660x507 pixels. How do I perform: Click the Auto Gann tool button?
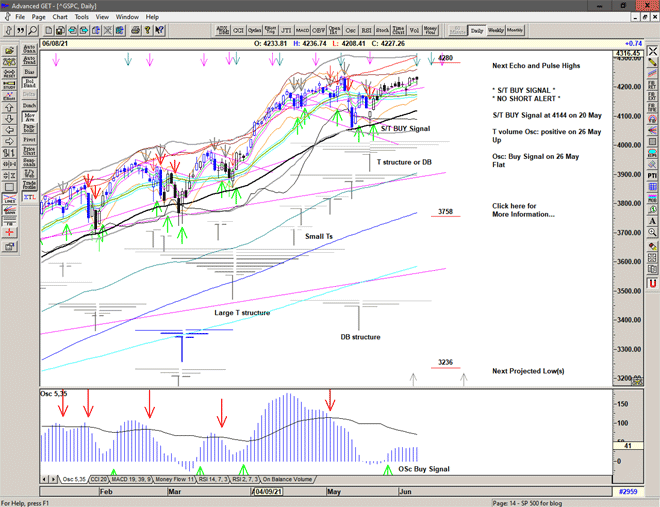pos(29,47)
